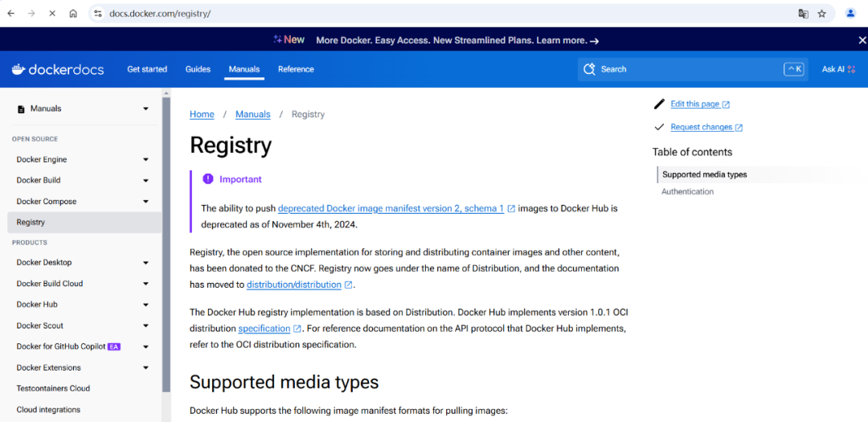
Task: Open the deprecated Docker image manifest link
Action: (x=391, y=209)
